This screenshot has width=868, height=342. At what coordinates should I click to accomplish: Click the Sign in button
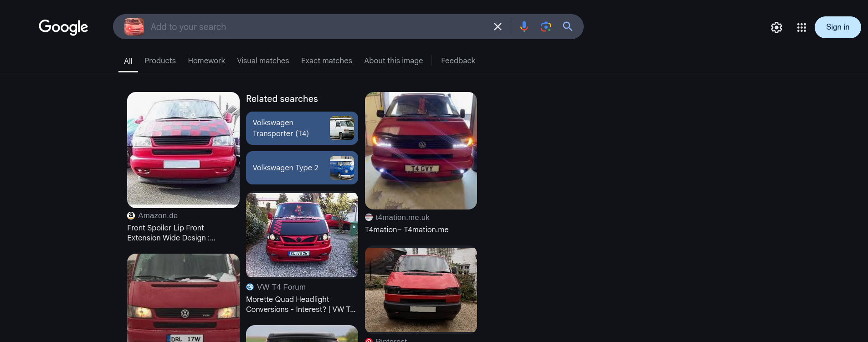(x=837, y=27)
